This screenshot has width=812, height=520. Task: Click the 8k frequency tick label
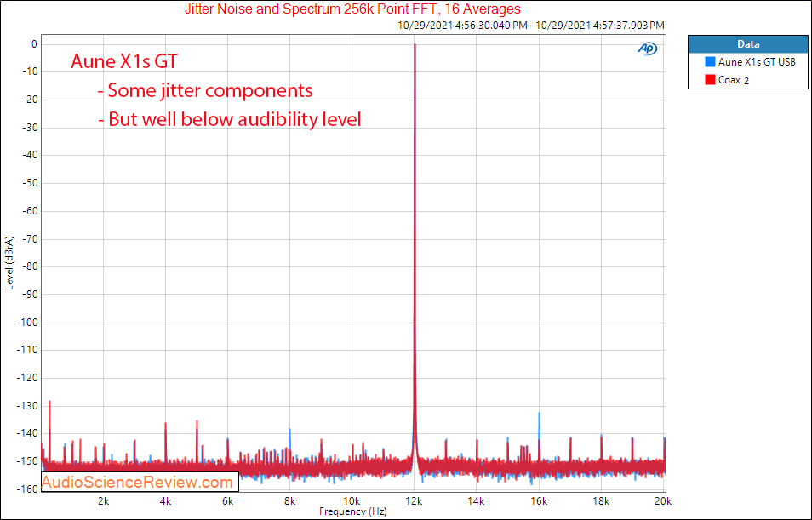coord(290,500)
